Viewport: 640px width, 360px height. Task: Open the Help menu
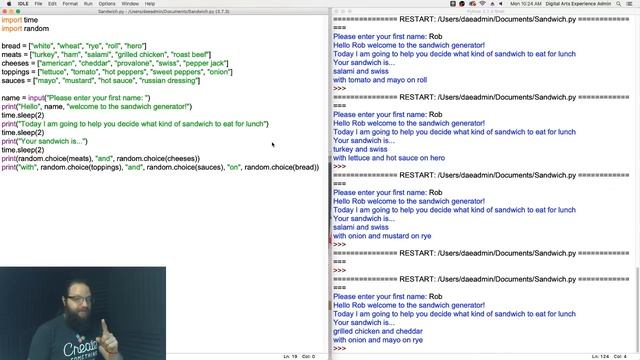tap(150, 4)
